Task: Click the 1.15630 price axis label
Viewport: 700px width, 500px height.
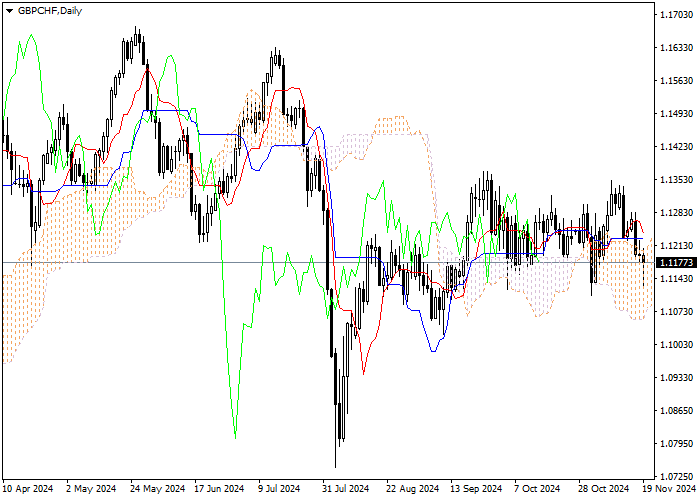Action: pos(676,81)
